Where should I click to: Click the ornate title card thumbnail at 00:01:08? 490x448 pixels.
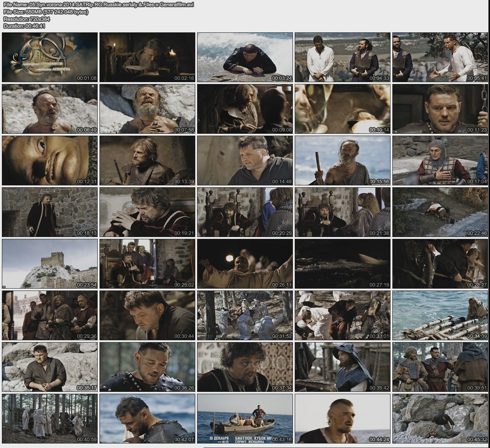click(50, 57)
